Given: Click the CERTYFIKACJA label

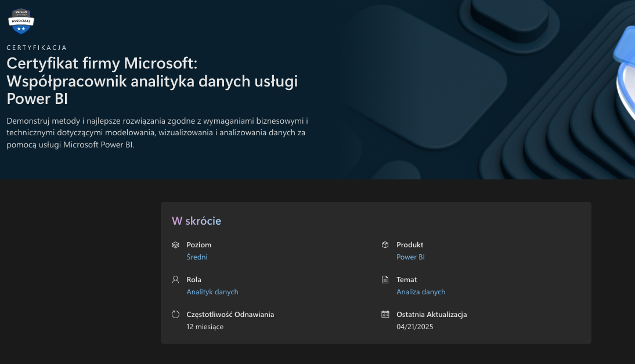Looking at the screenshot, I should click(37, 48).
